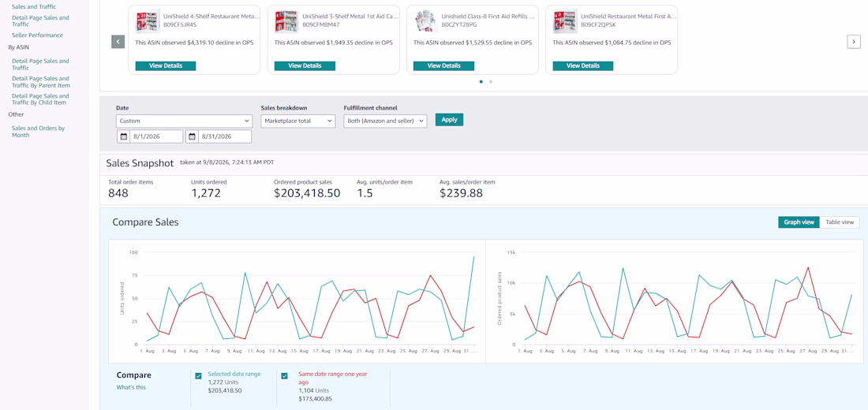Click the Same date range one year ago label
Image resolution: width=868 pixels, height=410 pixels.
click(x=333, y=378)
